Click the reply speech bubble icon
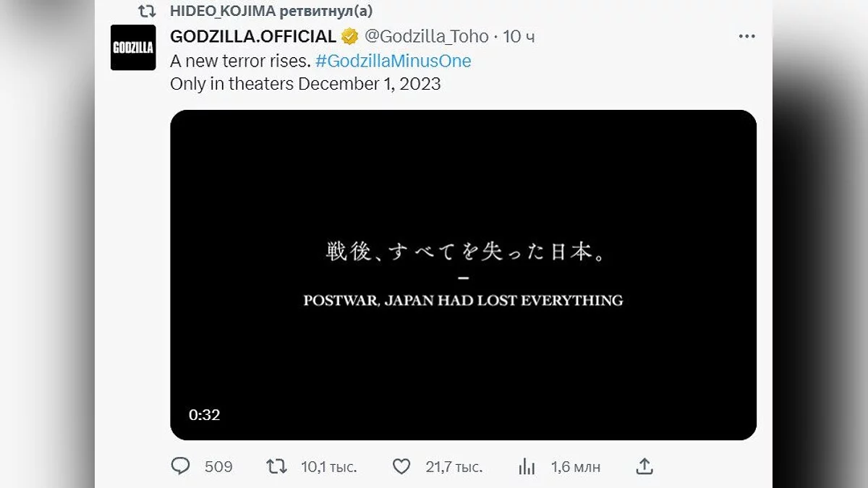The width and height of the screenshot is (868, 488). tap(180, 466)
